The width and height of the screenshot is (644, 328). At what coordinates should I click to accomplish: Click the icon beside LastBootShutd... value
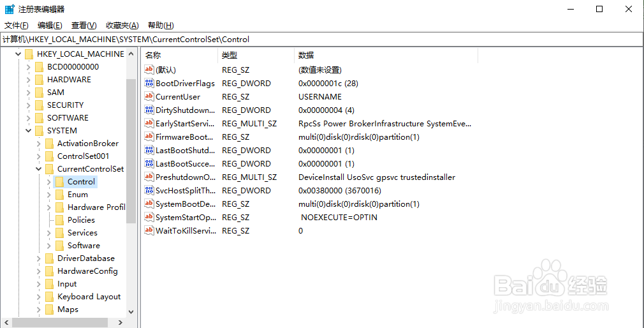coord(149,151)
